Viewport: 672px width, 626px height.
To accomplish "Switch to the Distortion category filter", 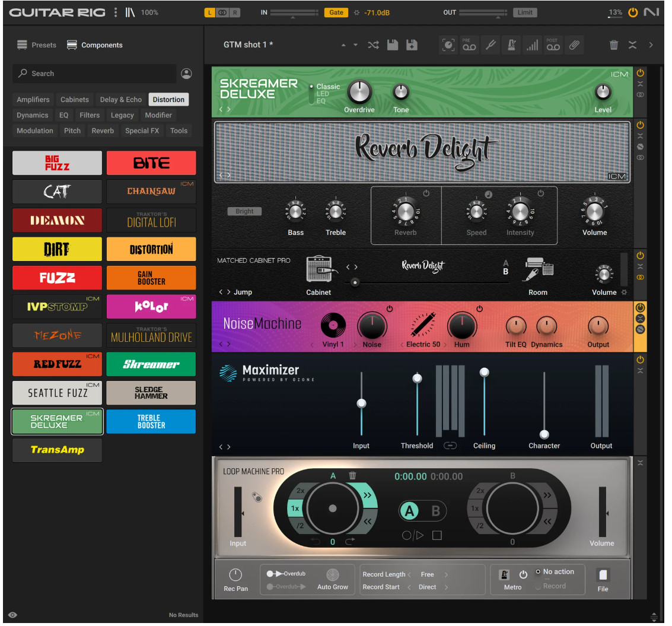I will (168, 99).
